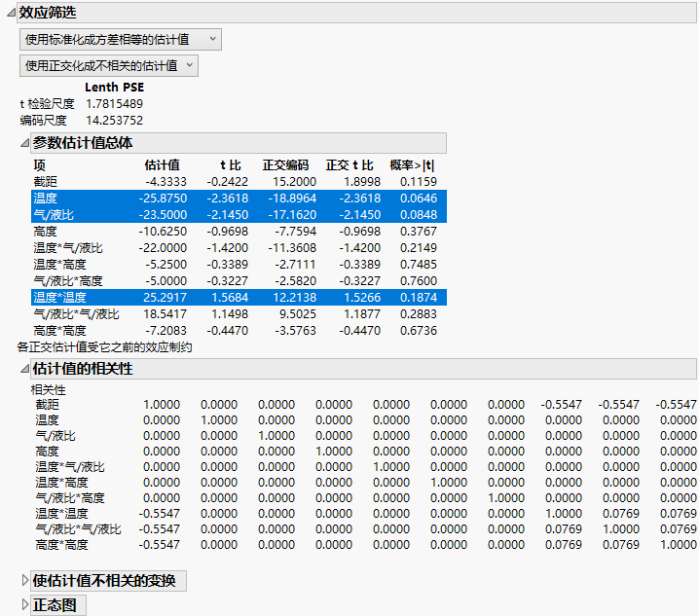Click the 效应筛选 header title
The image size is (699, 616).
(x=48, y=13)
